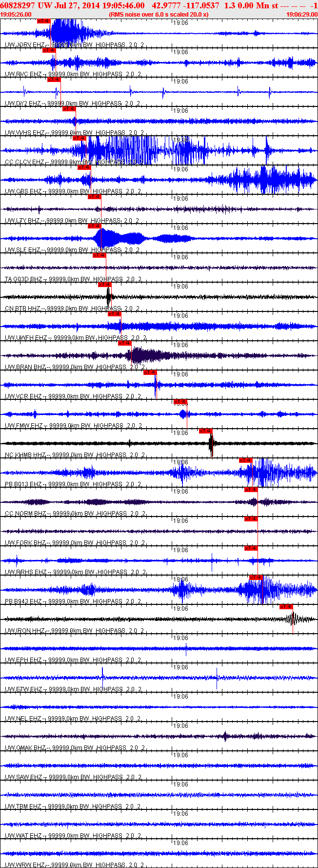Click the TA.G03D BHZ station label

[x=24, y=279]
